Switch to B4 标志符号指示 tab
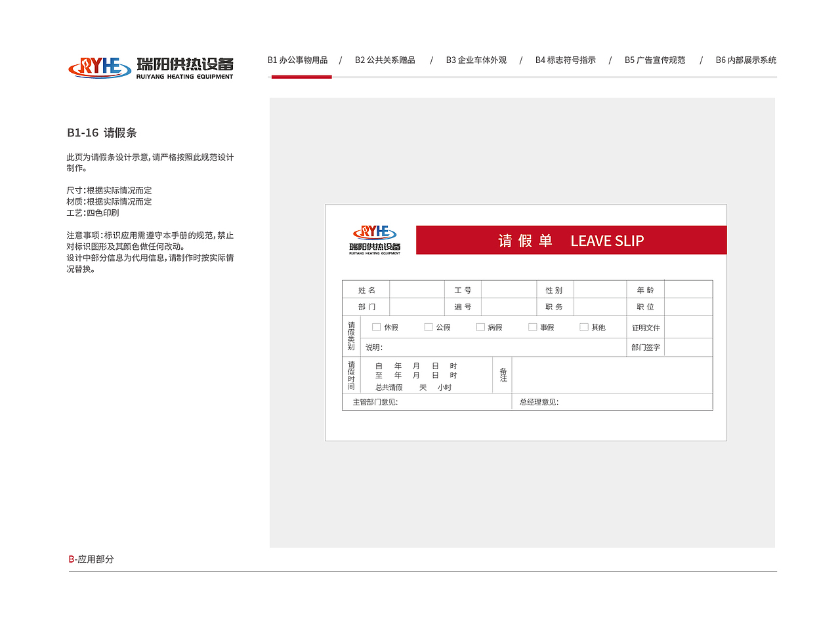Image resolution: width=840 pixels, height=623 pixels. 566,60
